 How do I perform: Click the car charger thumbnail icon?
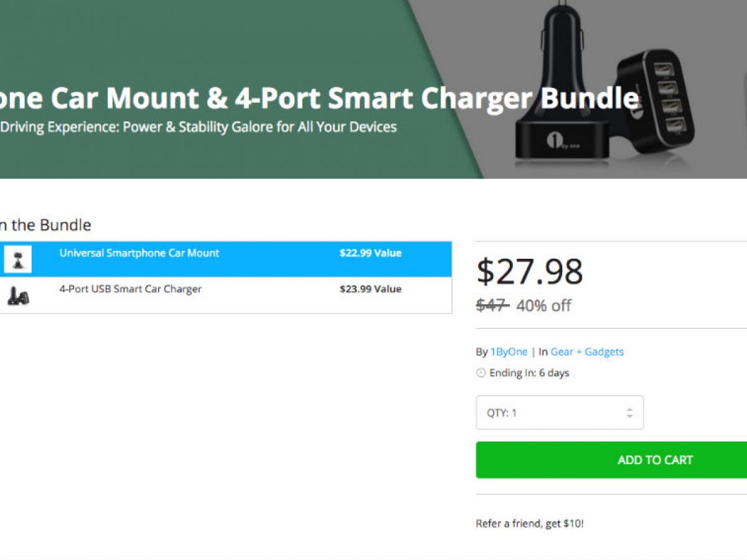tap(17, 296)
